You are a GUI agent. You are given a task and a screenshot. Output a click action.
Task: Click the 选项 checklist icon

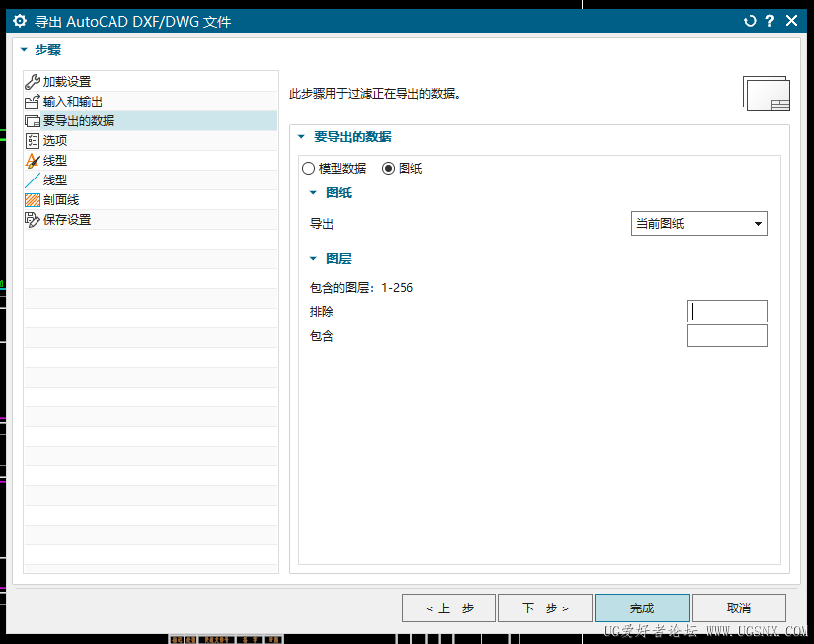[33, 141]
